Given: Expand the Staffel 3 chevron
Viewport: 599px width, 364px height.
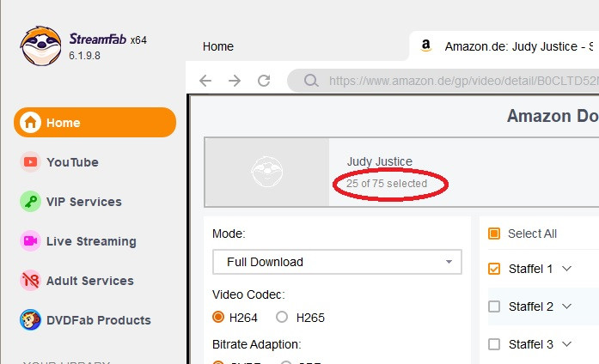Looking at the screenshot, I should click(x=566, y=344).
